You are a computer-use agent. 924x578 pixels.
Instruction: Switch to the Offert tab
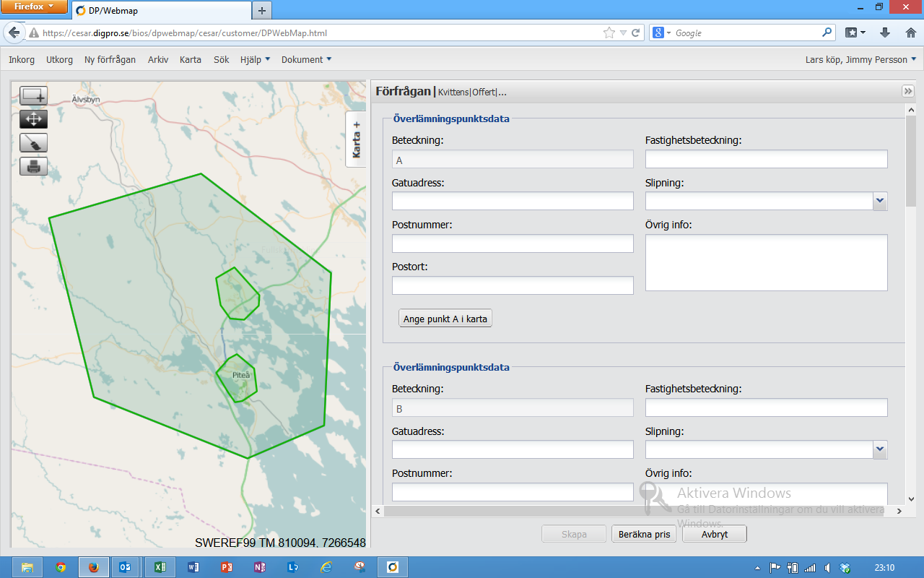coord(484,92)
